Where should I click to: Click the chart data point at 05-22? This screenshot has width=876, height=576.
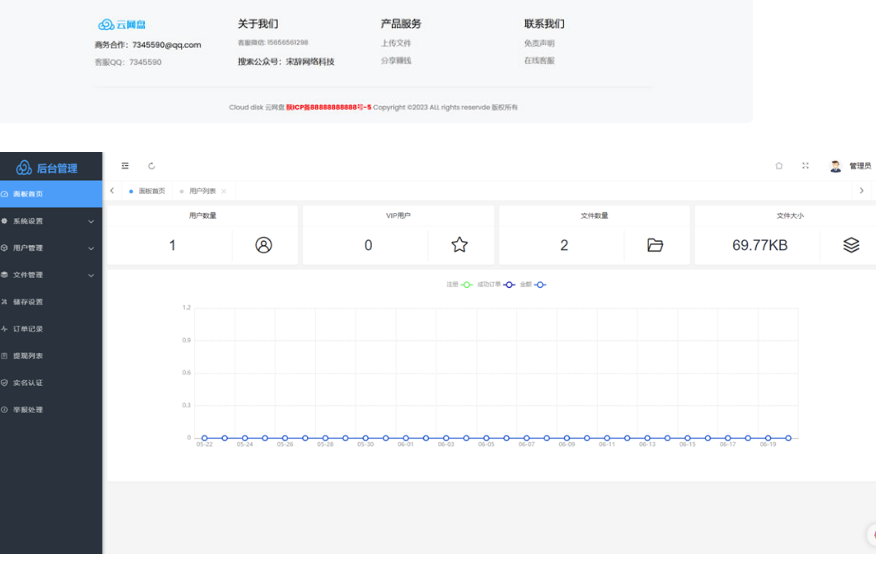click(204, 438)
